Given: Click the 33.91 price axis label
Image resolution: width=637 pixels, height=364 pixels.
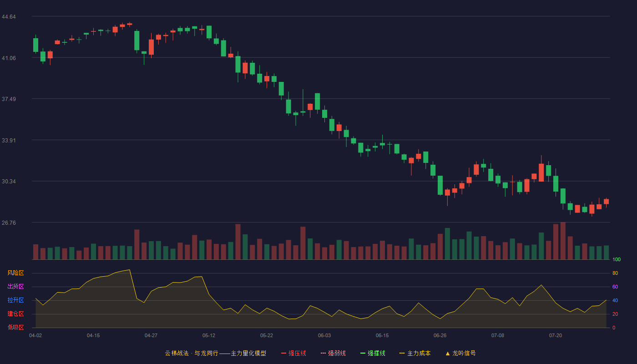Looking at the screenshot, I should (x=9, y=140).
